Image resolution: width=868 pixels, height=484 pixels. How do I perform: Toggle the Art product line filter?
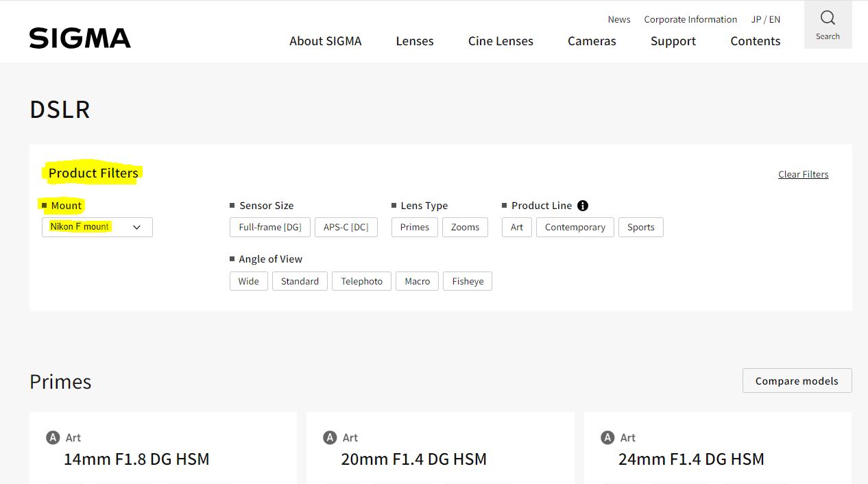tap(517, 227)
